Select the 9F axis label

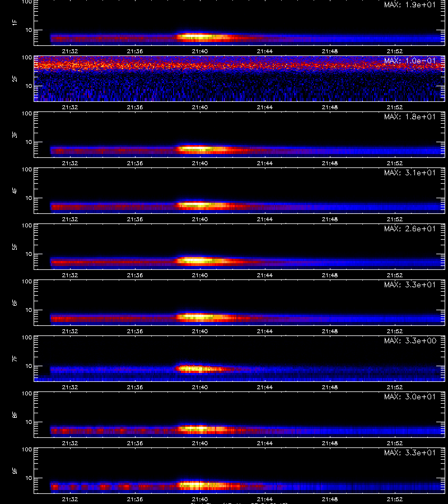tap(15, 470)
